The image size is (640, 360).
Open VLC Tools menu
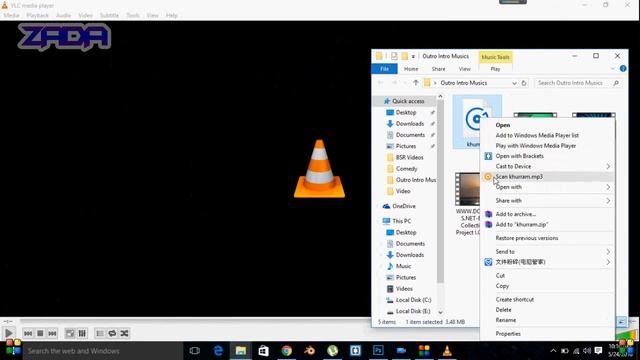[x=133, y=16]
